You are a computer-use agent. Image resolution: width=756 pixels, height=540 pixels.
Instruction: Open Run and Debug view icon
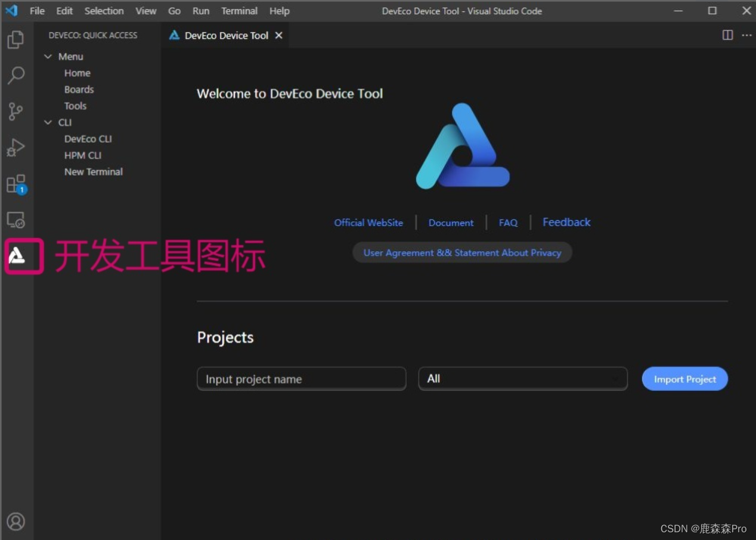(16, 147)
